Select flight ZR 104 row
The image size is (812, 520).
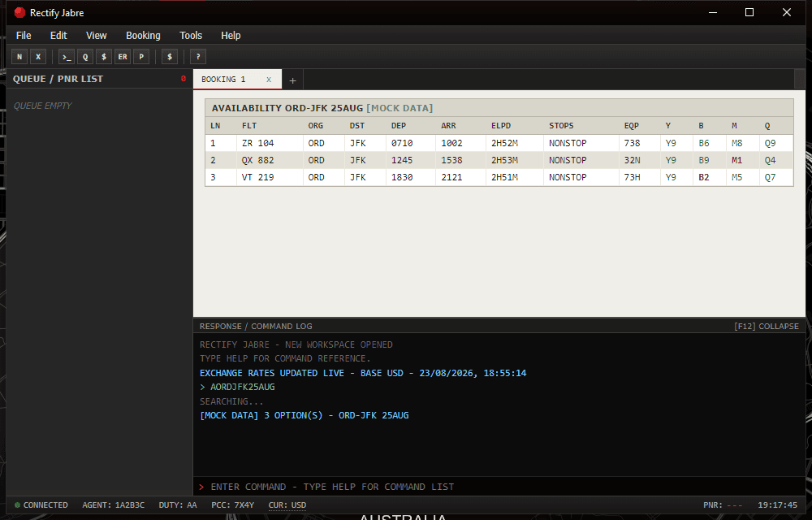499,143
